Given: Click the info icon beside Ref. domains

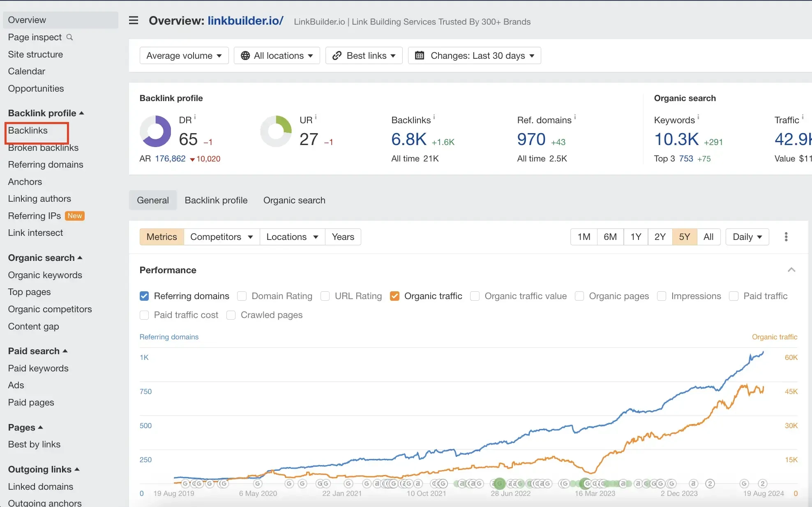Looking at the screenshot, I should coord(575,117).
